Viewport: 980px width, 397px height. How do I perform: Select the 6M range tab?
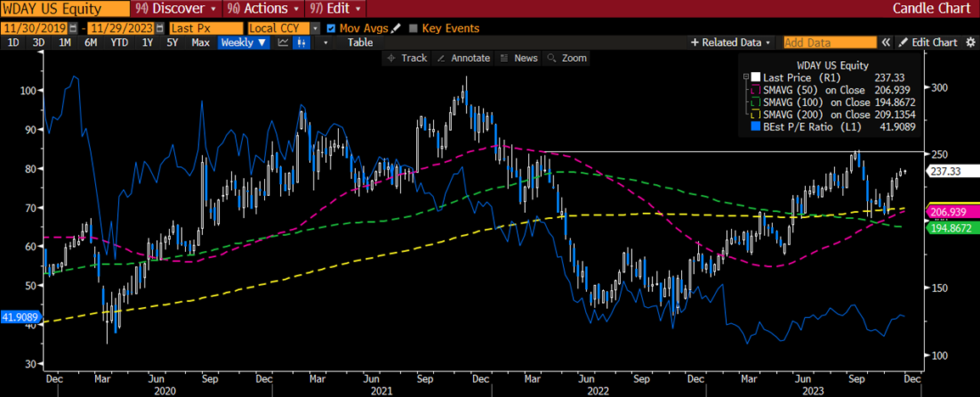tap(91, 42)
